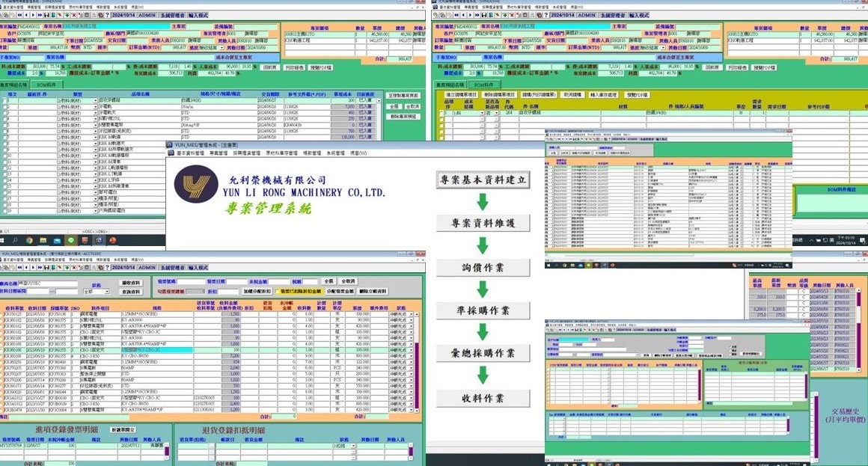Jump to last record in top-right BOM window
Viewport: 868px width, 466px height.
[x=477, y=16]
